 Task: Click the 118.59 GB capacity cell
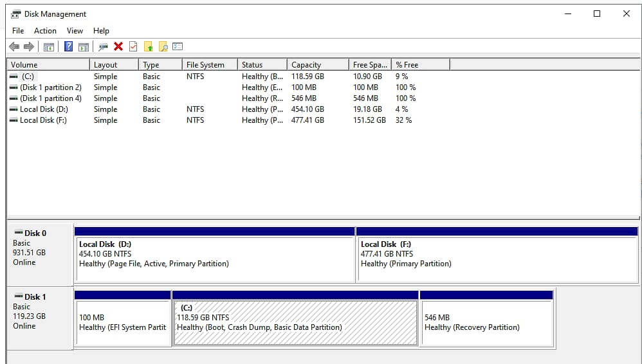307,76
